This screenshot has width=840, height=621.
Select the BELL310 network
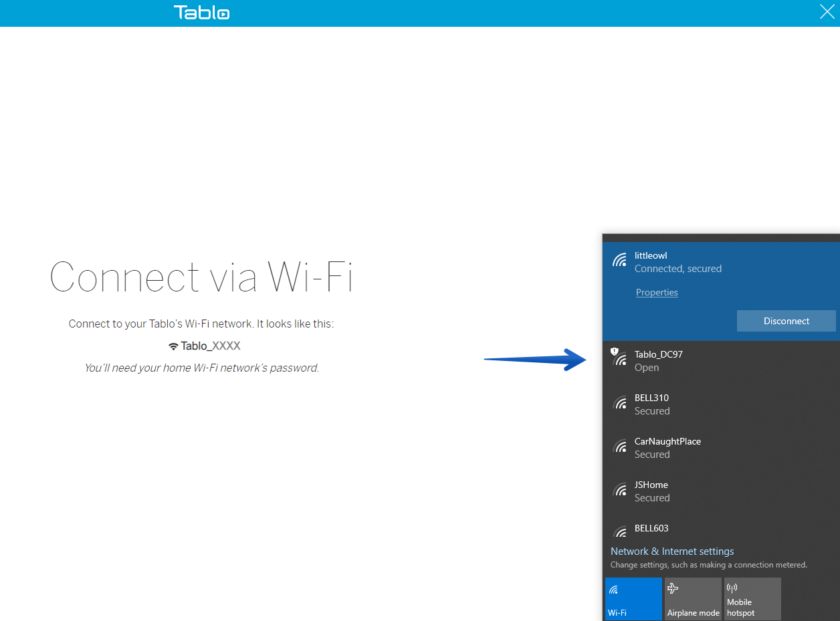(x=721, y=404)
